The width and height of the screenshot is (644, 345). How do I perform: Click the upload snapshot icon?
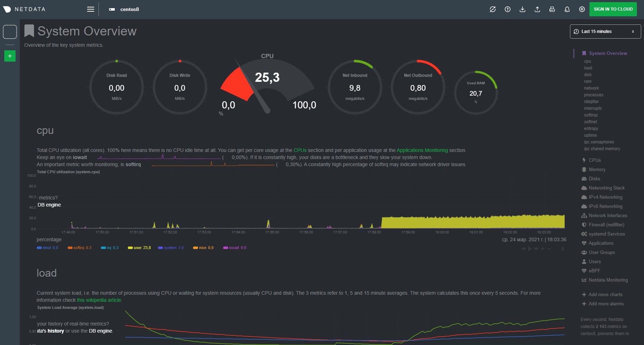click(x=537, y=9)
